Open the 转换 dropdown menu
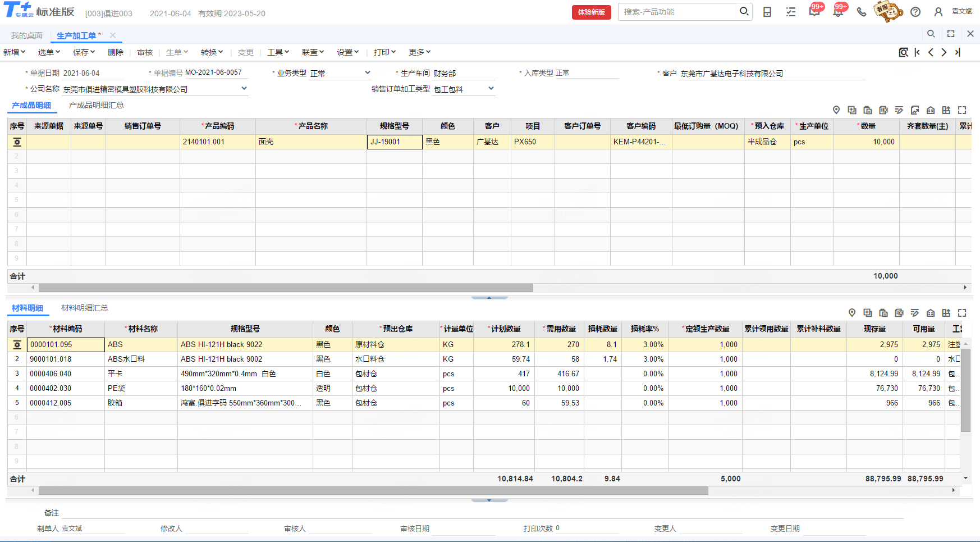This screenshot has width=980, height=542. [212, 52]
